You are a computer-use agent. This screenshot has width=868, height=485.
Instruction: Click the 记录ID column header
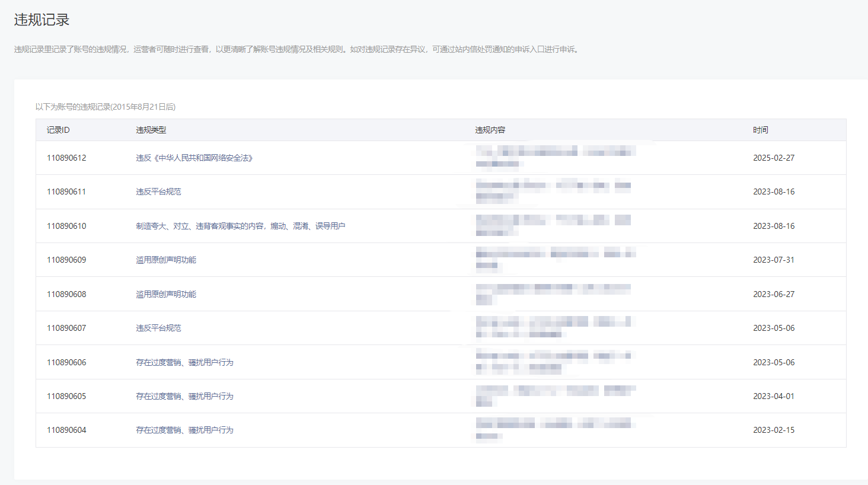(58, 130)
